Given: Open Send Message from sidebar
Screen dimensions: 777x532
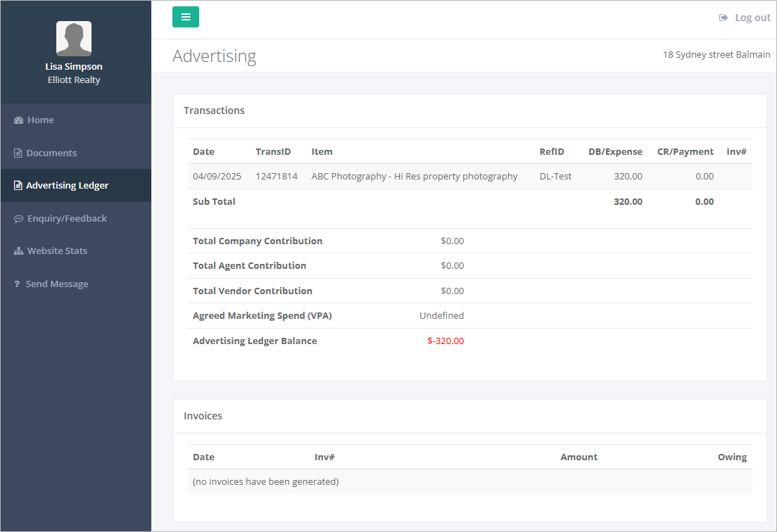Looking at the screenshot, I should (56, 284).
